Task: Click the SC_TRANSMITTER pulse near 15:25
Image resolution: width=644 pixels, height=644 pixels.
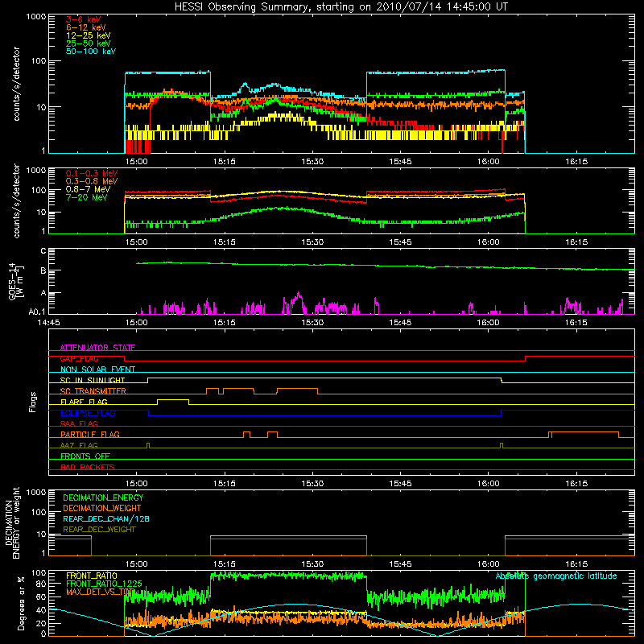Action: (297, 389)
